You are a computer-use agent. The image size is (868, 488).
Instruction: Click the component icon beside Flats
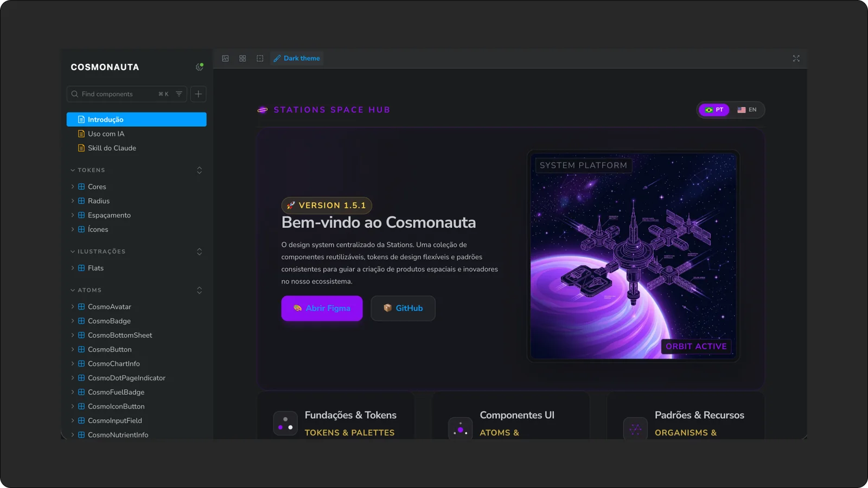[81, 268]
